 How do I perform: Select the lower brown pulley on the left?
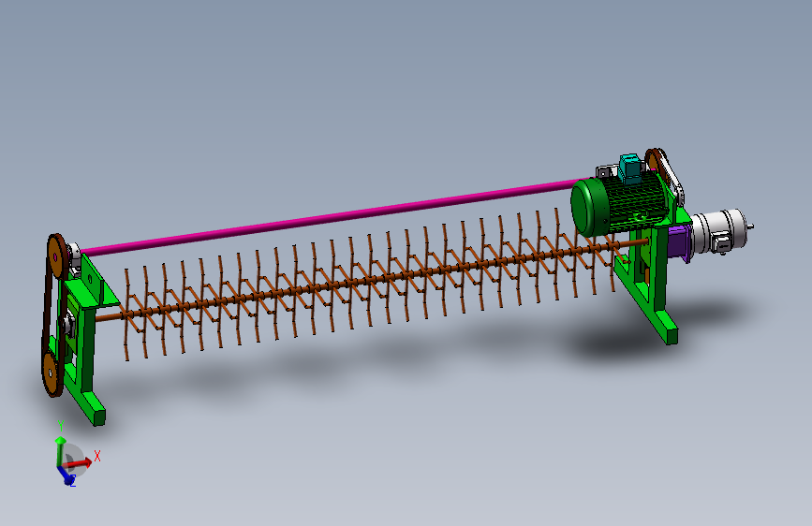coord(52,373)
